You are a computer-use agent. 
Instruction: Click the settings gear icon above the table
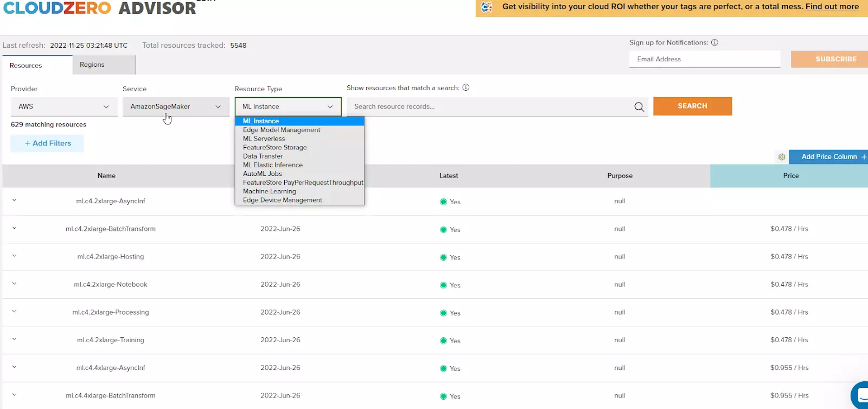tap(782, 157)
